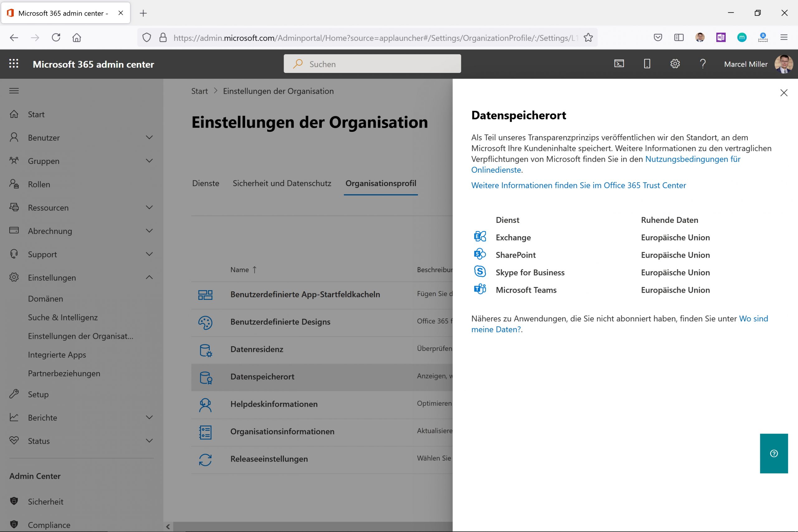This screenshot has height=532, width=798.
Task: Expand the Benutzer navigation section
Action: (x=149, y=137)
